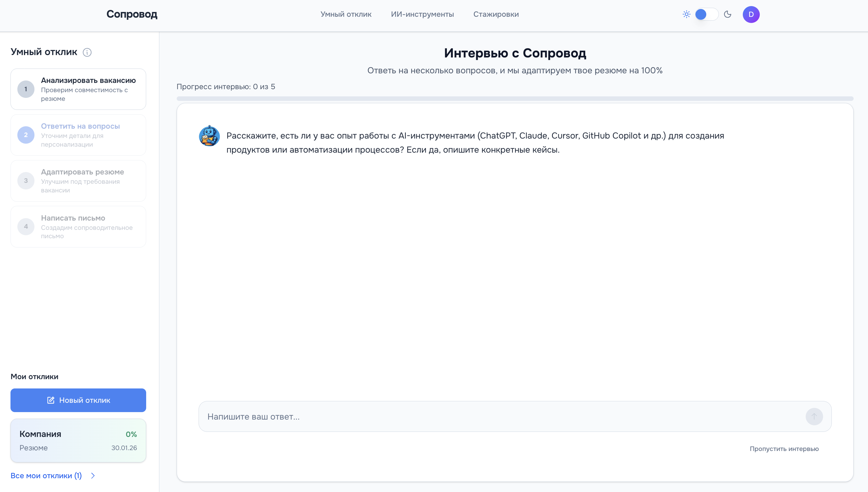Click the Сопровод logo
The image size is (868, 492).
point(132,14)
